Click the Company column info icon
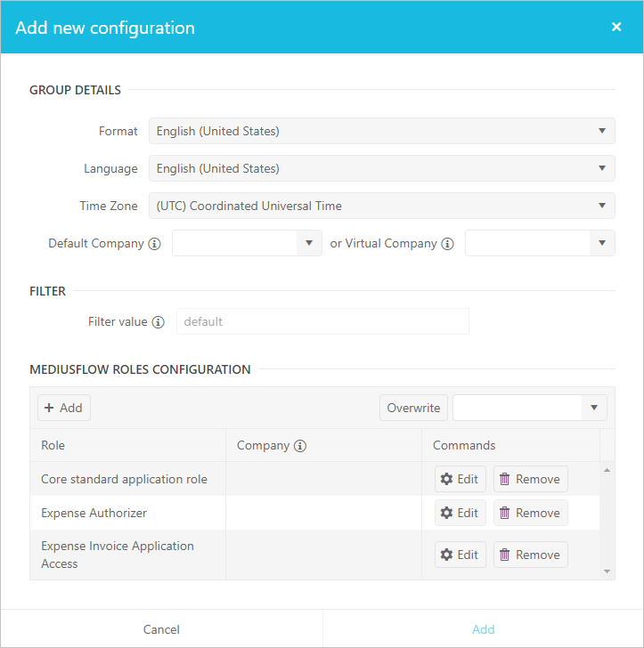The height and width of the screenshot is (648, 644). click(x=300, y=446)
